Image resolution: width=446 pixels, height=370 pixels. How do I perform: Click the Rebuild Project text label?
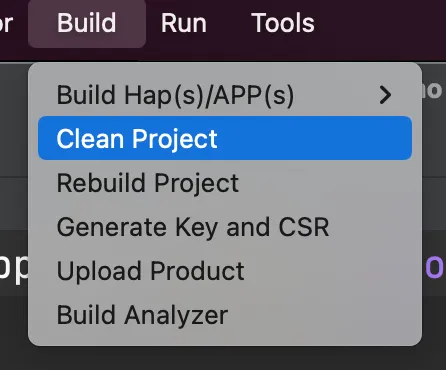pyautogui.click(x=148, y=183)
